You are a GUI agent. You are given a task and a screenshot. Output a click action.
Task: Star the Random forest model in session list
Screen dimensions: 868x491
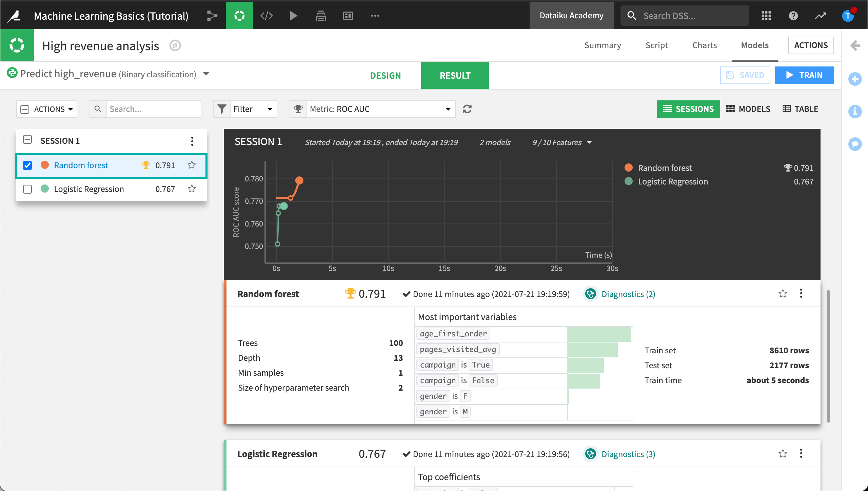pyautogui.click(x=192, y=165)
